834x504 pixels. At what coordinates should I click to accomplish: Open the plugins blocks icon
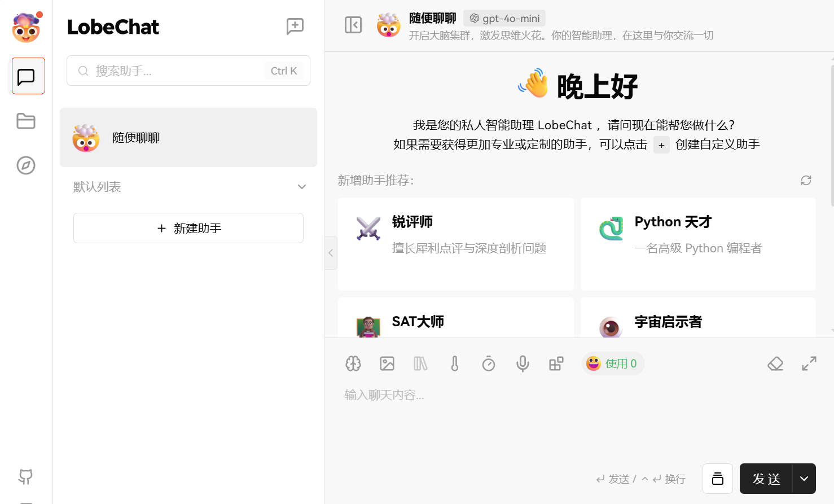click(x=556, y=363)
